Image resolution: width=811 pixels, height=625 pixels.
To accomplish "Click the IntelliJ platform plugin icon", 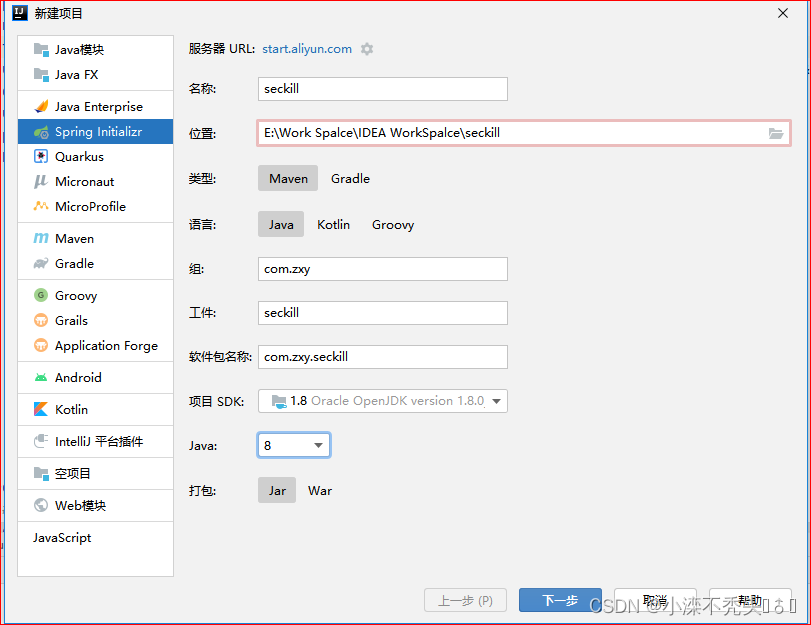I will click(x=41, y=441).
